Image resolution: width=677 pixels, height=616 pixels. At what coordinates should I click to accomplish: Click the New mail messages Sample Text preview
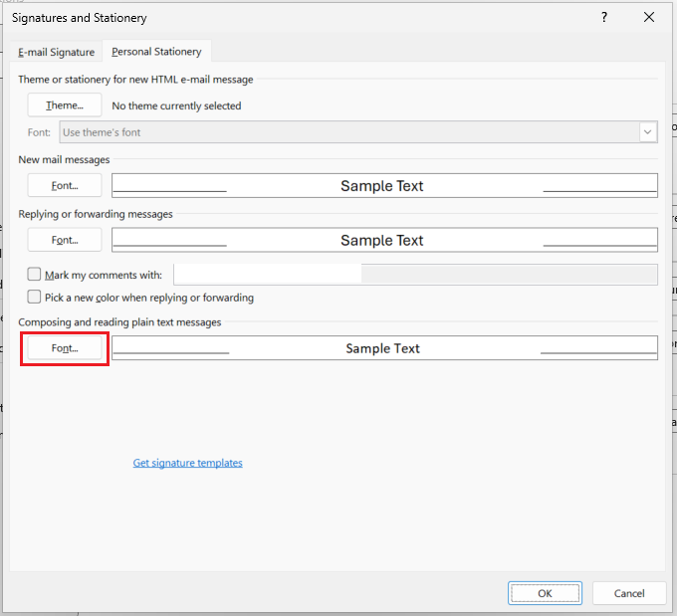[x=384, y=186]
